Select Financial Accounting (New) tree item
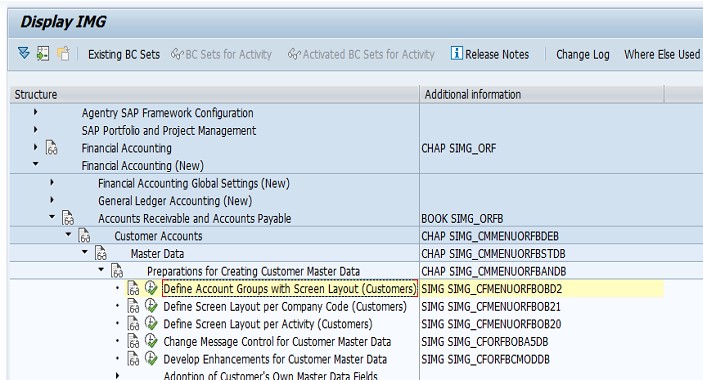The height and width of the screenshot is (380, 703). click(143, 166)
